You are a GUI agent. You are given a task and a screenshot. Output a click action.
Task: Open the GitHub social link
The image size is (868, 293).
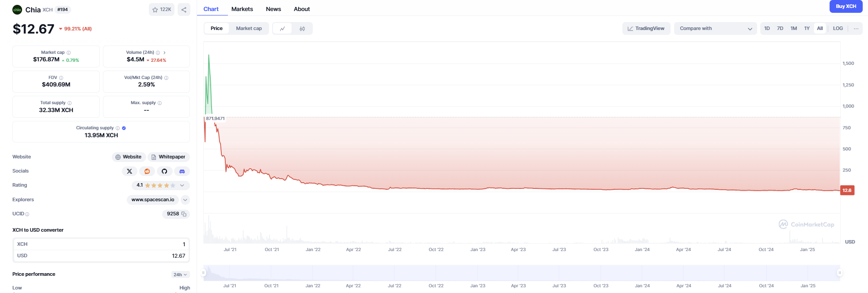pos(164,171)
